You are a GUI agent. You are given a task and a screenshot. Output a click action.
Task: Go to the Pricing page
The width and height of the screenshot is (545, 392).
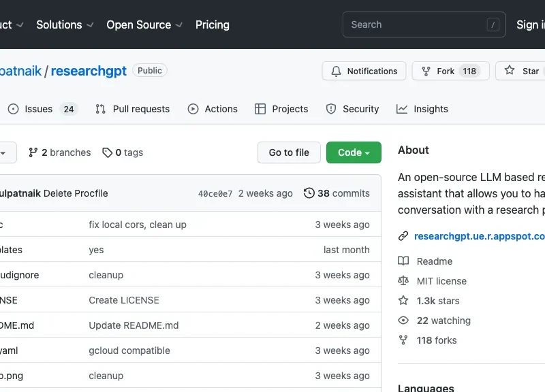click(212, 24)
